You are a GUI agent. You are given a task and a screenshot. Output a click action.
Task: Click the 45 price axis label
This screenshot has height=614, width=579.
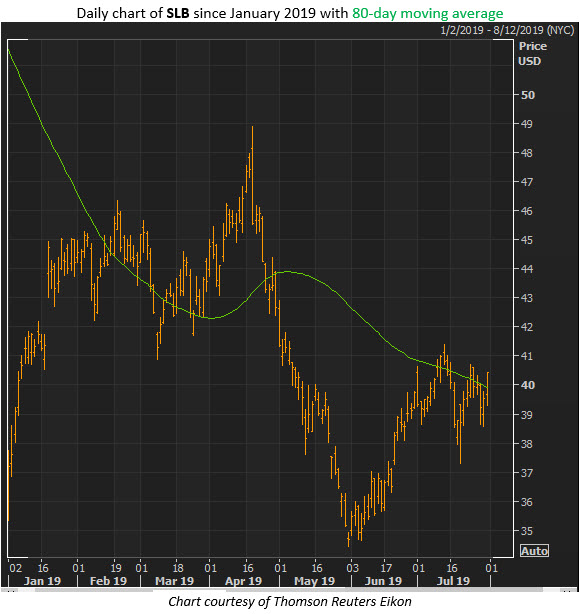point(527,240)
